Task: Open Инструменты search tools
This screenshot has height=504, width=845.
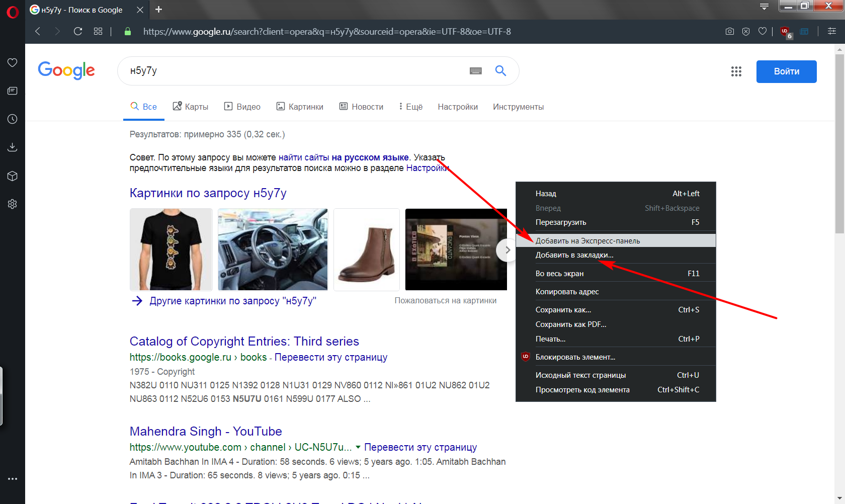Action: (518, 107)
